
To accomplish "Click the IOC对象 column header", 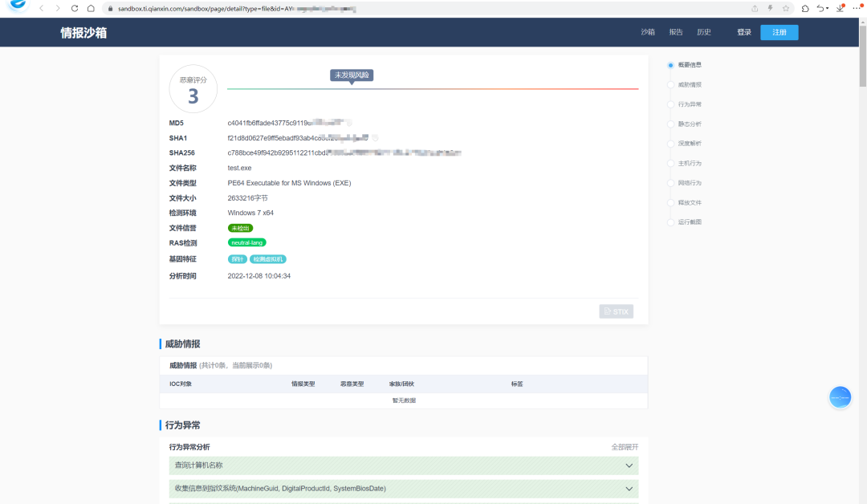I will coord(181,384).
